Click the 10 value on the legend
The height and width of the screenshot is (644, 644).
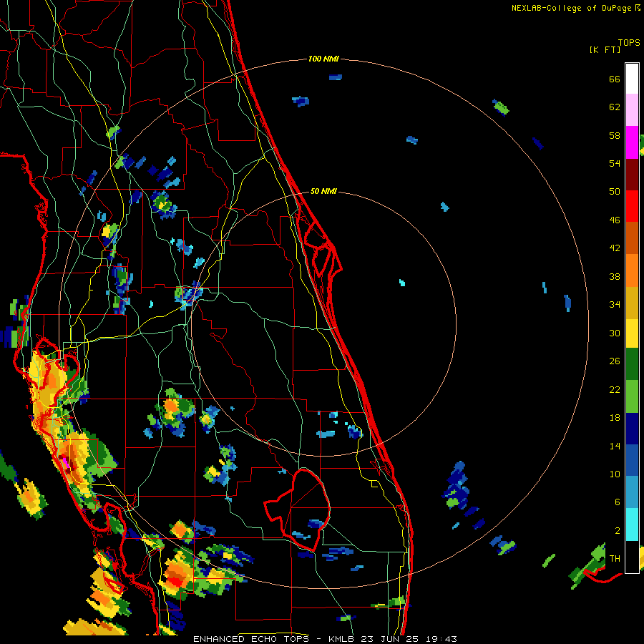615,474
